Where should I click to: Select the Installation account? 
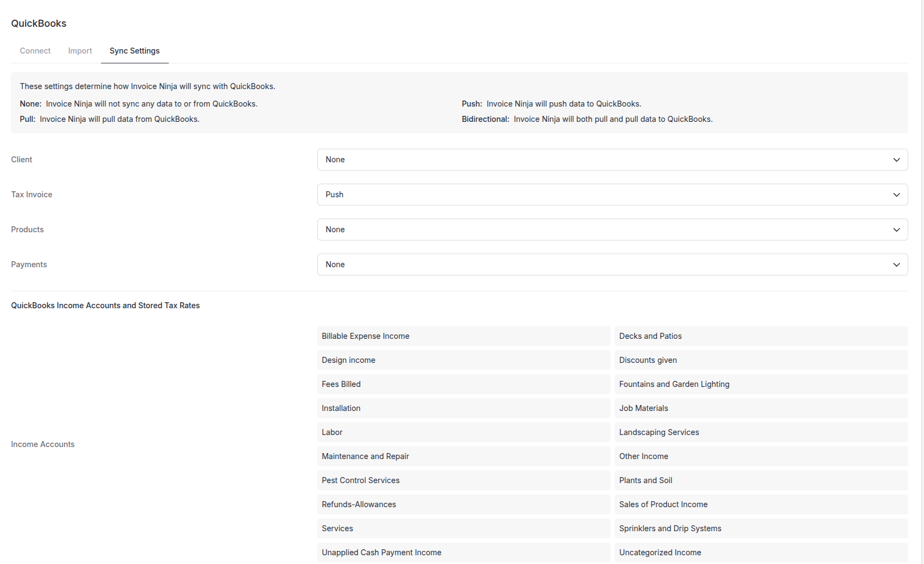464,408
